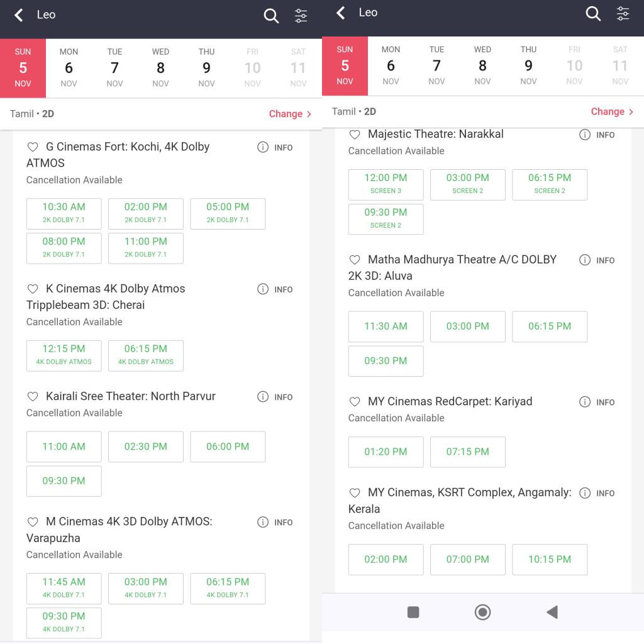Image resolution: width=644 pixels, height=644 pixels.
Task: Select MON 6 NOV on left screen
Action: pyautogui.click(x=69, y=68)
